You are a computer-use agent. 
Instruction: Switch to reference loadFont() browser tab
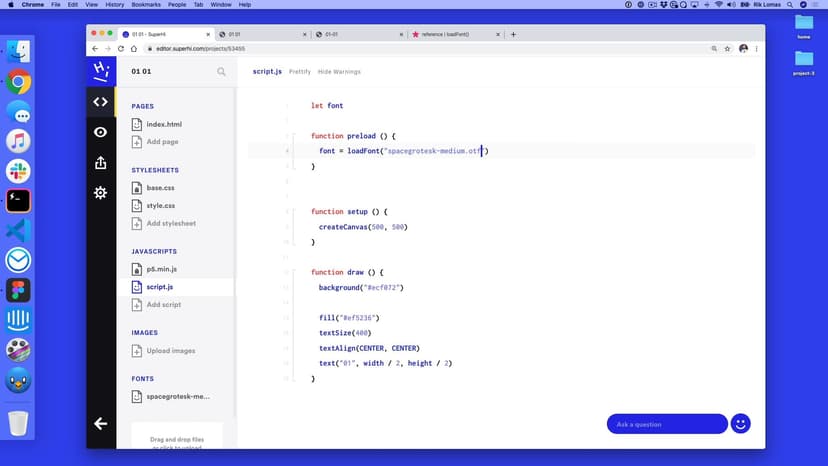[452, 34]
